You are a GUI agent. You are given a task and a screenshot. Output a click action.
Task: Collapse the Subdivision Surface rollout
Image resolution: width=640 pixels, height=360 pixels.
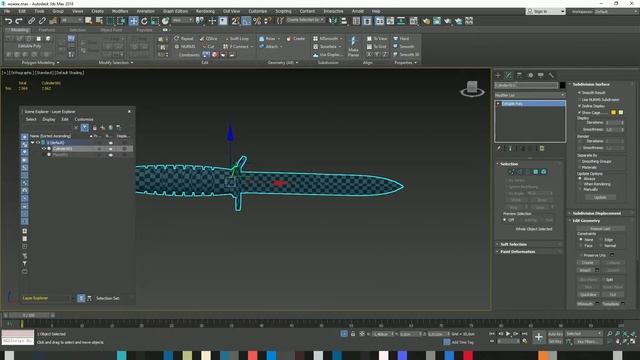(591, 84)
